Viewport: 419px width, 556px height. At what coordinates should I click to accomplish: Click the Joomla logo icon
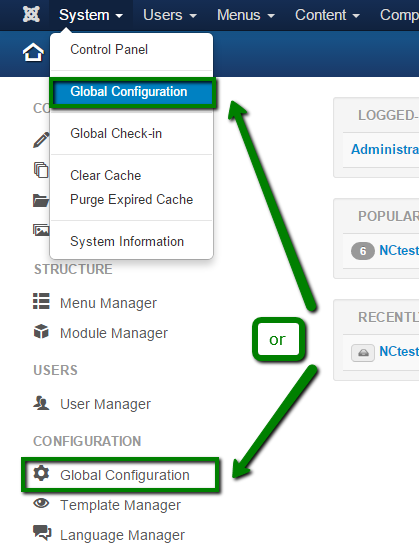pos(31,14)
